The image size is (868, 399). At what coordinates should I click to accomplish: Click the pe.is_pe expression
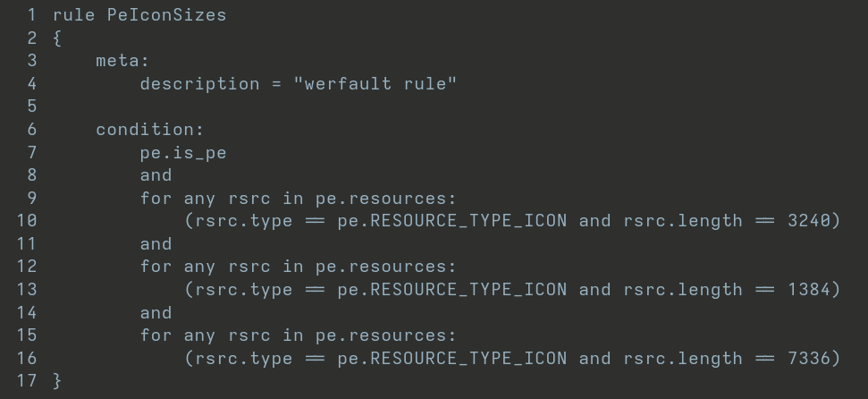coord(183,153)
